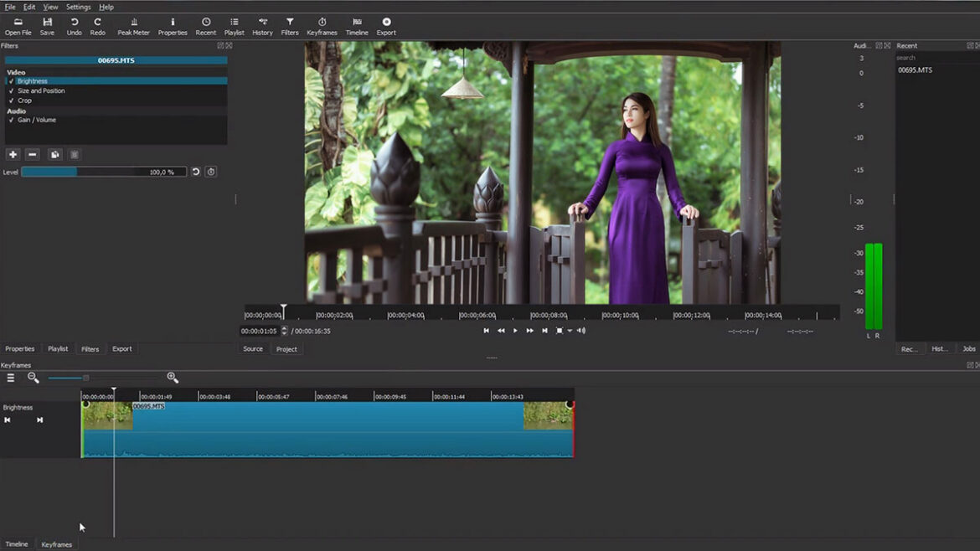Image resolution: width=980 pixels, height=551 pixels.
Task: Open the player zoom dropdown arrow
Action: [x=570, y=331]
